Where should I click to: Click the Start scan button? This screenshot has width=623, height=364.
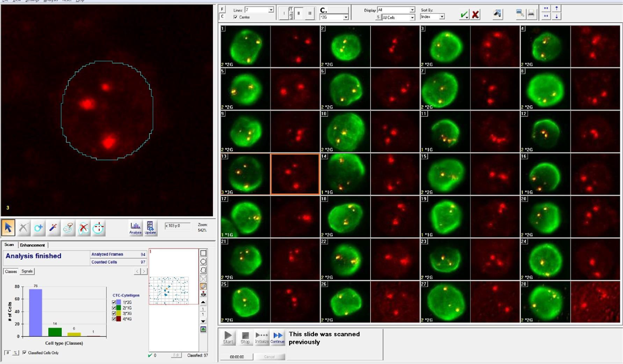tap(228, 338)
